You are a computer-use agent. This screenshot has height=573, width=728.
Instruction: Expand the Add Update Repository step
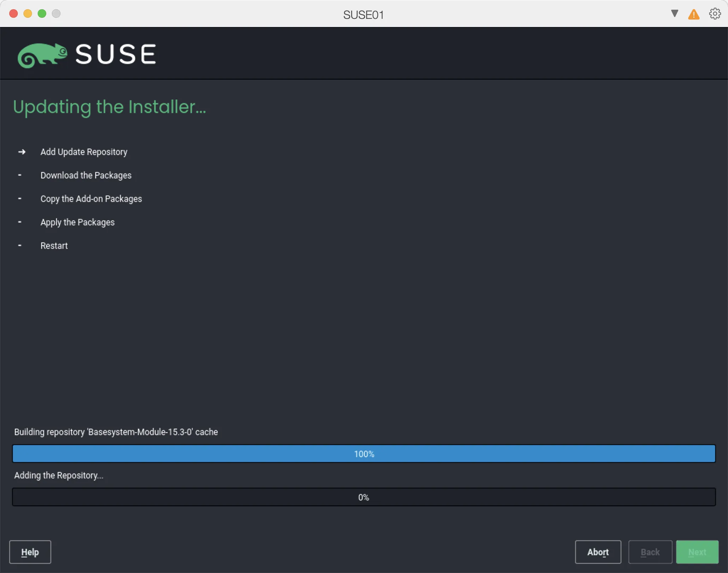[x=84, y=152]
